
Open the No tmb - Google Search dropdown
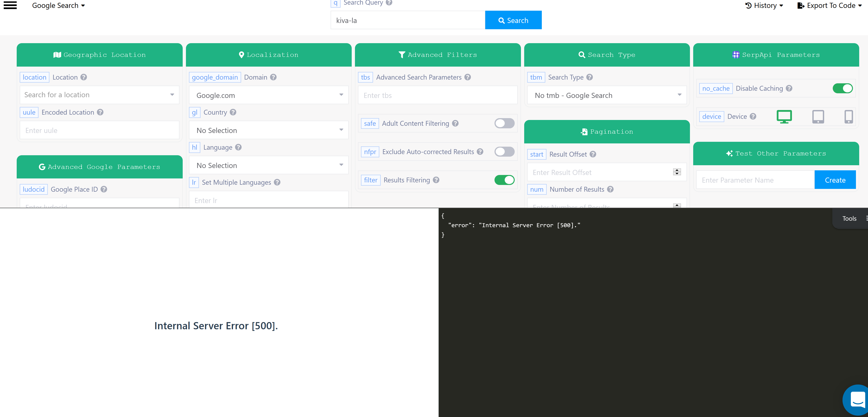(607, 95)
